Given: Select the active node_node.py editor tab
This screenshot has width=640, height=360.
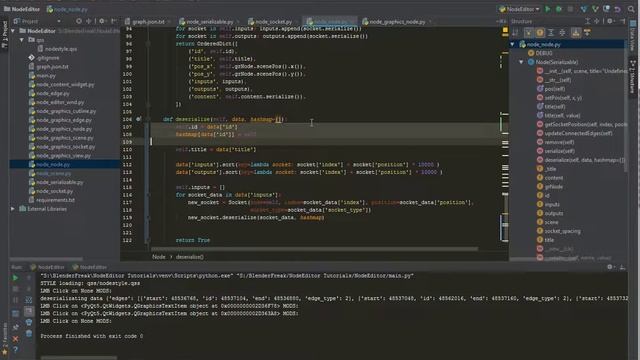Looking at the screenshot, I should pos(330,22).
